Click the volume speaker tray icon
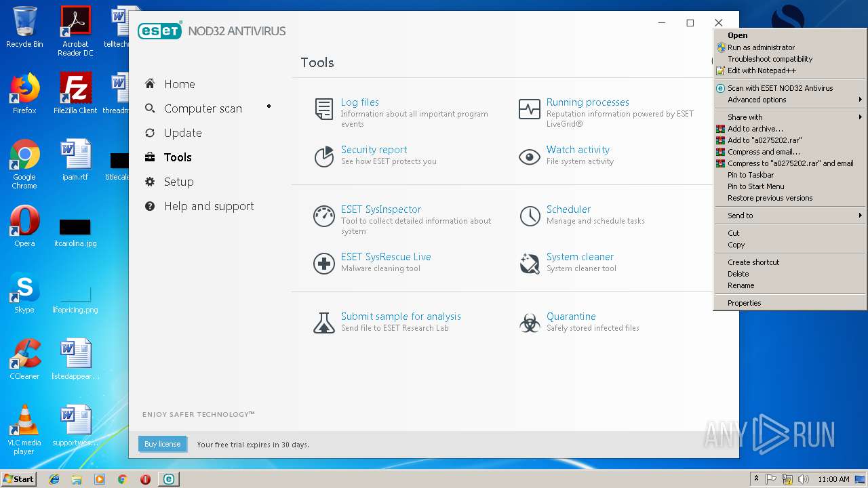868x488 pixels. pos(804,479)
